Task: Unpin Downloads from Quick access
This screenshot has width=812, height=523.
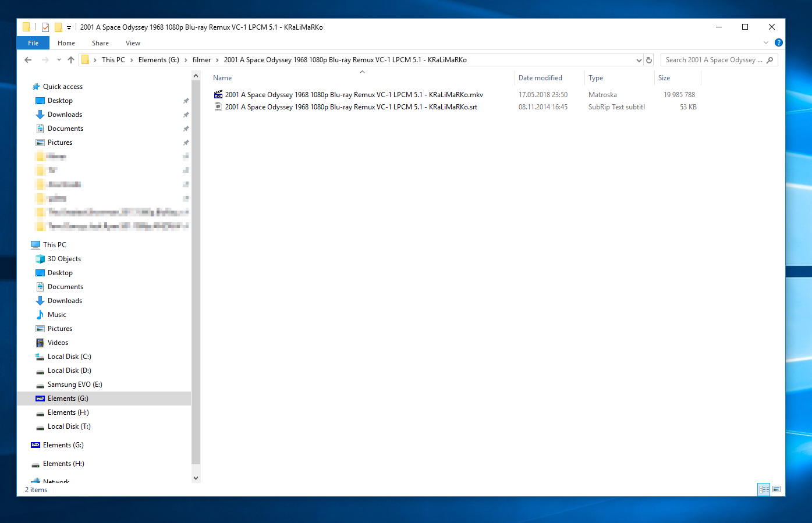Action: (186, 114)
